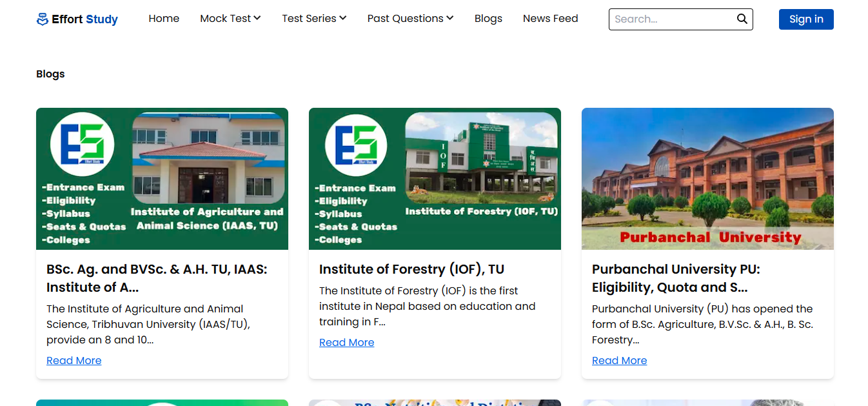This screenshot has width=868, height=406.
Task: Expand the Mock Test dropdown
Action: 230,19
